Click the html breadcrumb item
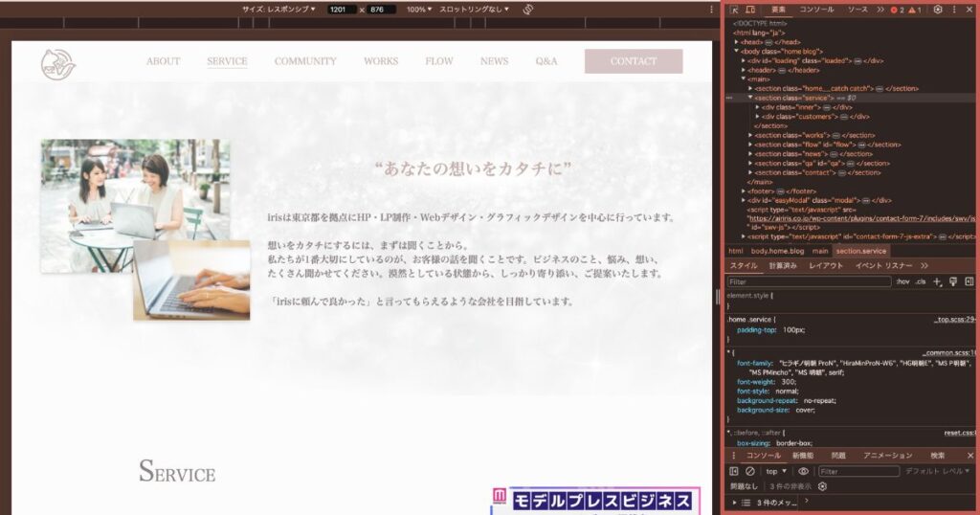The image size is (980, 515). pyautogui.click(x=736, y=251)
